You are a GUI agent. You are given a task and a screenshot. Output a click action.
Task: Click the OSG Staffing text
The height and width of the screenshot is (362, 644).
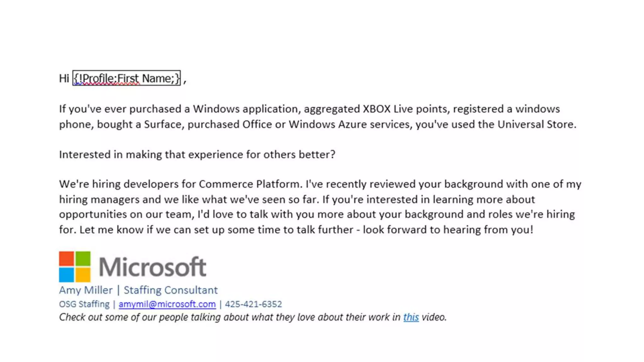84,304
